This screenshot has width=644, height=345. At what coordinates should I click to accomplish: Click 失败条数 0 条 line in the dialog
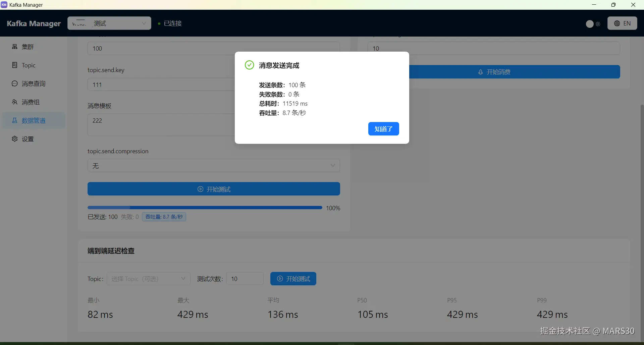[x=279, y=94]
